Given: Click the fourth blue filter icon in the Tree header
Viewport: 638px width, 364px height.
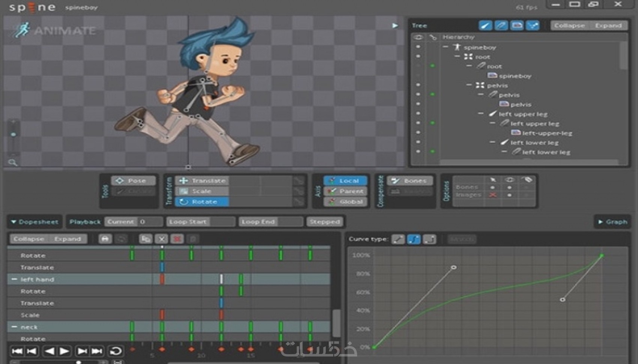Looking at the screenshot, I should pos(533,25).
